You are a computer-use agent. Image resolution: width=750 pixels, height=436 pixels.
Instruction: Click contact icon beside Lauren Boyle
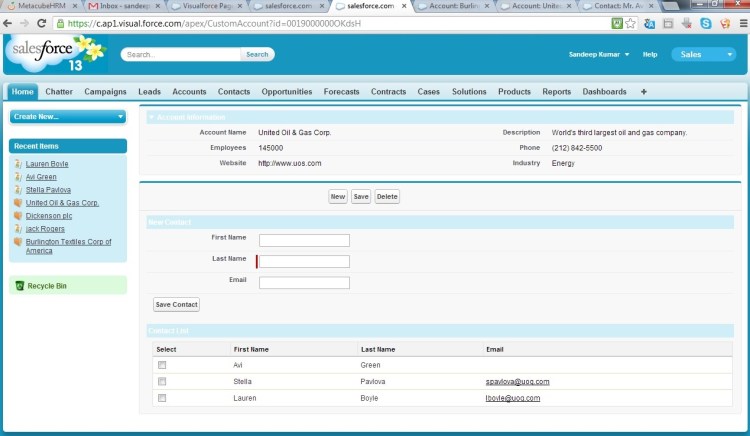tap(18, 163)
